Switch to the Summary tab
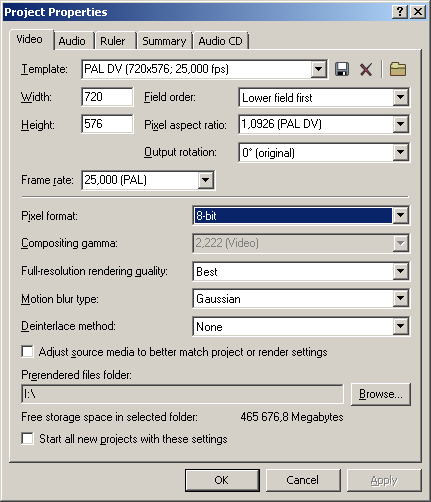Viewport: 431px width, 502px height. point(164,41)
